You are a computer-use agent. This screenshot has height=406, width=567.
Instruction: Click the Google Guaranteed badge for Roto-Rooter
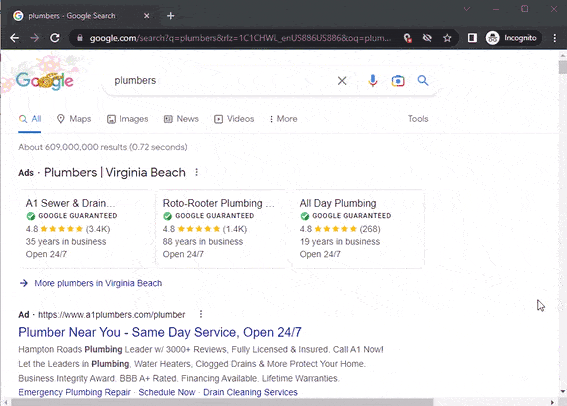pos(209,216)
